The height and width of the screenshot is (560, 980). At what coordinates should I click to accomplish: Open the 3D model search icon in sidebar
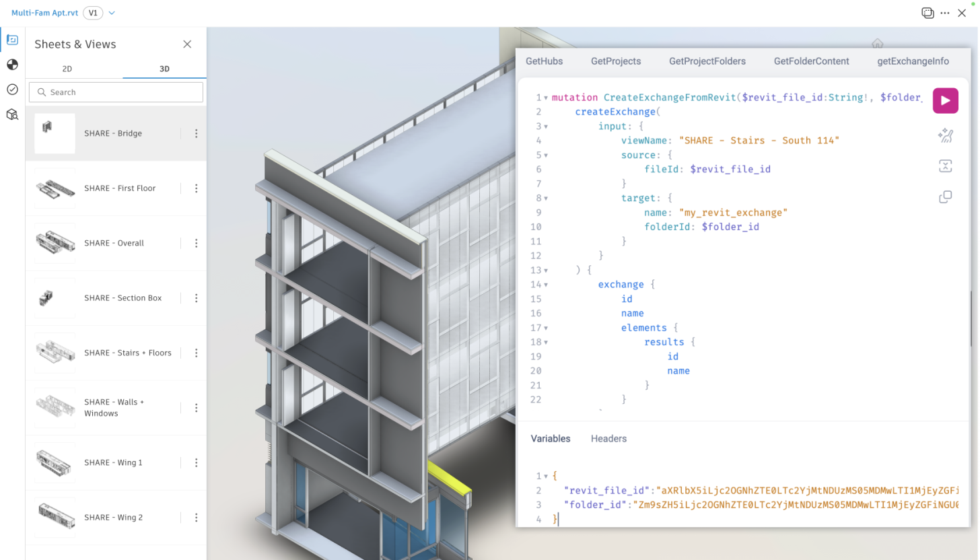click(12, 114)
